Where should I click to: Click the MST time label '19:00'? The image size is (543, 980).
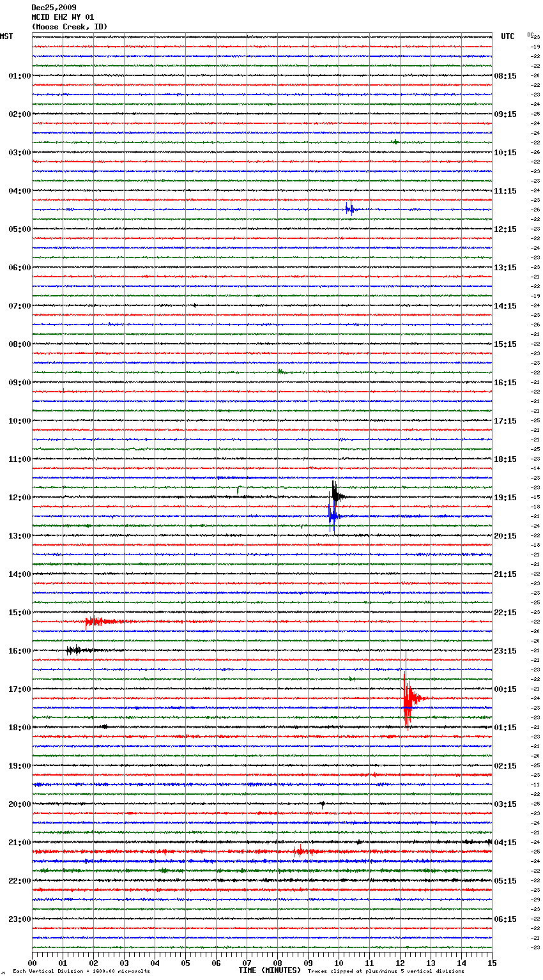20,766
